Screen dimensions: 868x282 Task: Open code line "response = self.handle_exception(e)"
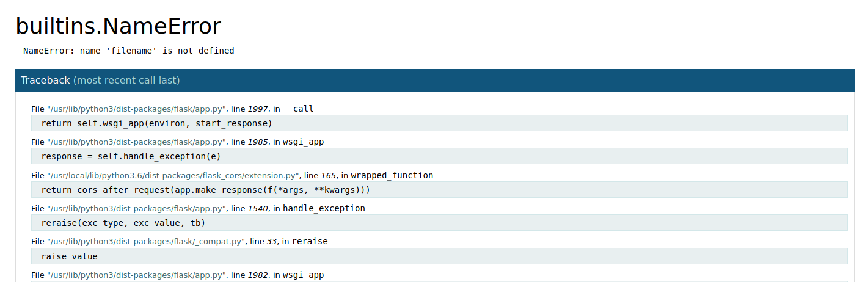(x=439, y=156)
